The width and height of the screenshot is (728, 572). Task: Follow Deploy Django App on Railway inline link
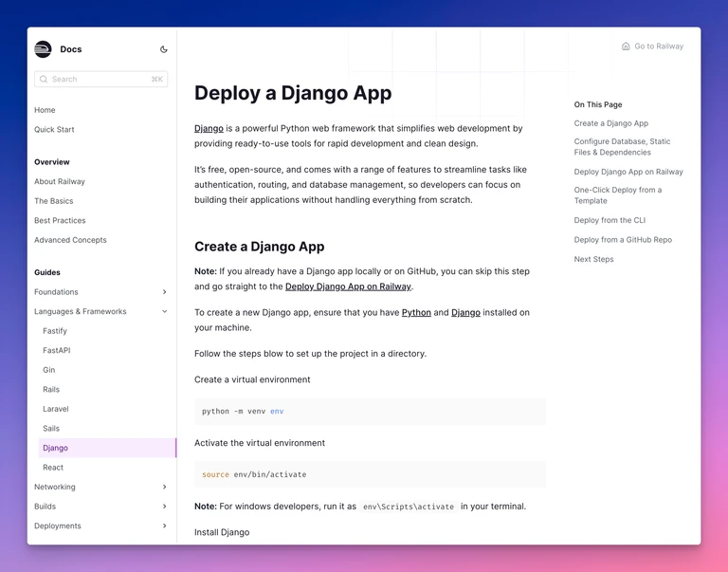coord(348,286)
